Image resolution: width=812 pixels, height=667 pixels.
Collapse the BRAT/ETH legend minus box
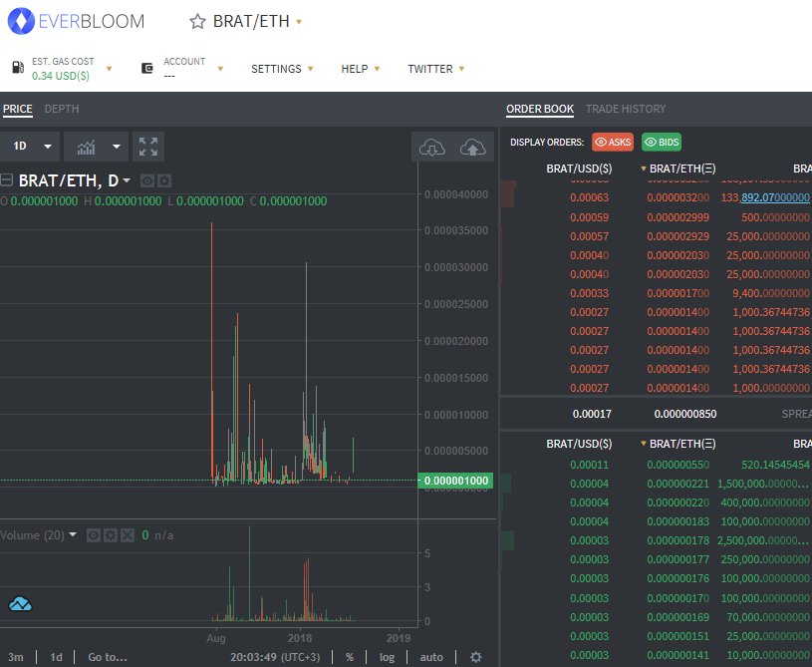(x=6, y=180)
